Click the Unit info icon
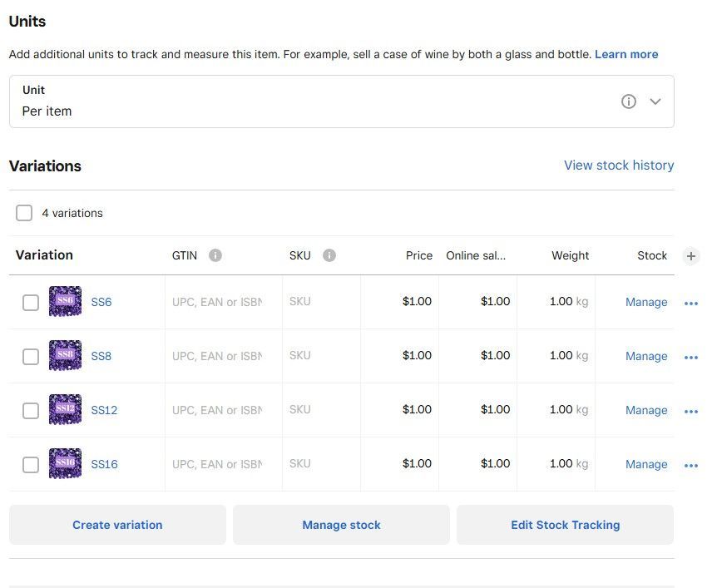The width and height of the screenshot is (717, 588). coord(629,101)
